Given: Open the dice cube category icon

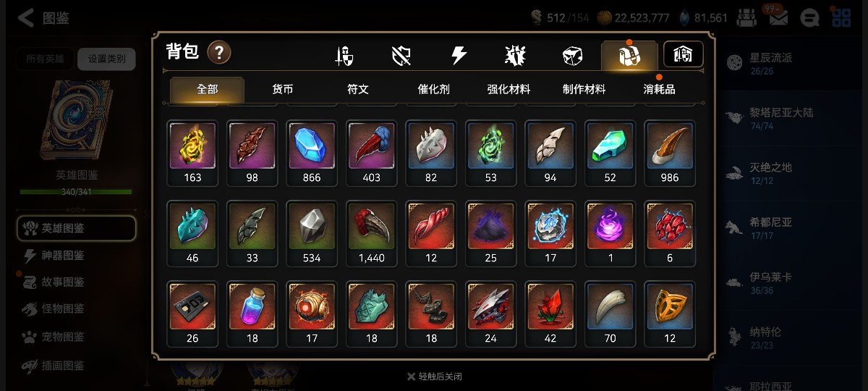Looking at the screenshot, I should pos(572,56).
